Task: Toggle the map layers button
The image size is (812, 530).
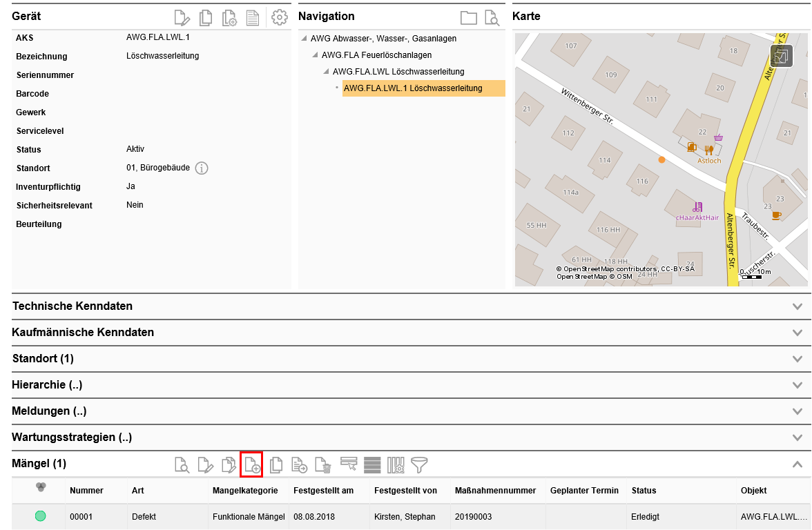Action: click(x=781, y=57)
